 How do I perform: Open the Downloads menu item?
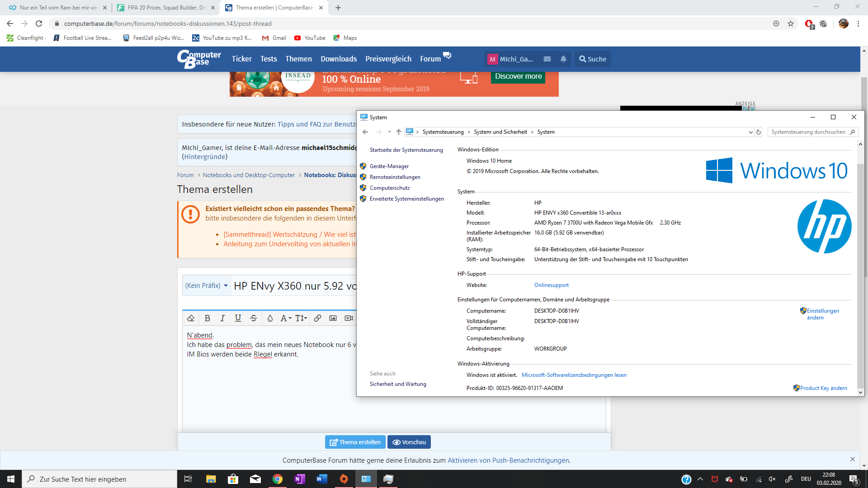tap(339, 59)
